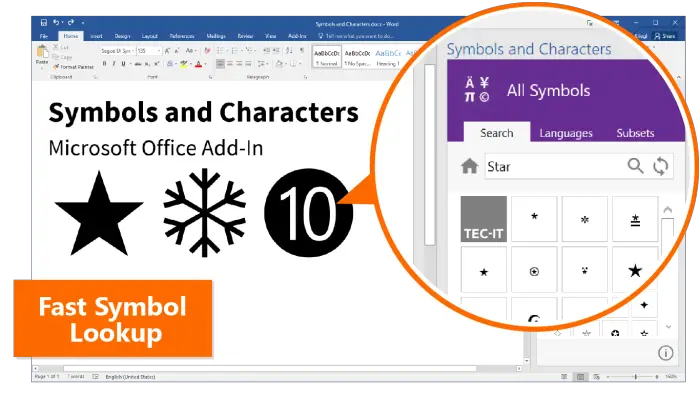Image resolution: width=700 pixels, height=394 pixels.
Task: Open the info icon in the add-in pane
Action: click(x=665, y=353)
